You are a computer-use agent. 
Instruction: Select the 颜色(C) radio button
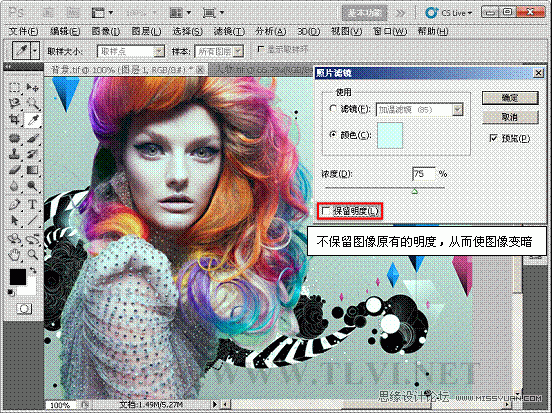333,134
